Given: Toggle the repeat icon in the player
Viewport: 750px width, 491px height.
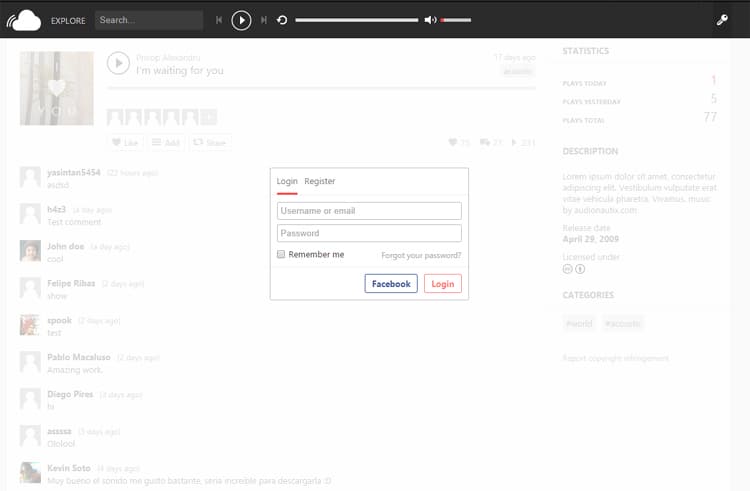Looking at the screenshot, I should pyautogui.click(x=282, y=20).
